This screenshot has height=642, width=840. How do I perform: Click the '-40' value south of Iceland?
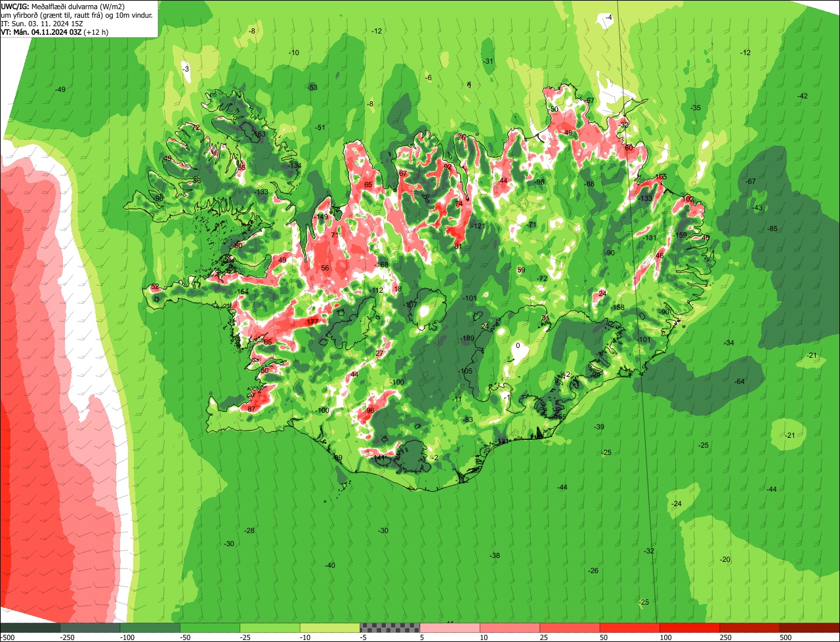click(x=330, y=565)
